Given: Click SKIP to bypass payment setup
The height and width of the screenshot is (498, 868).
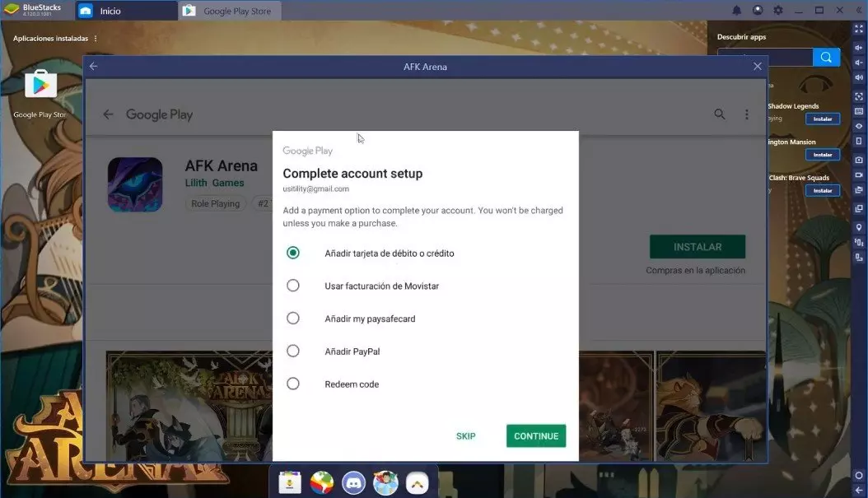Looking at the screenshot, I should click(465, 436).
